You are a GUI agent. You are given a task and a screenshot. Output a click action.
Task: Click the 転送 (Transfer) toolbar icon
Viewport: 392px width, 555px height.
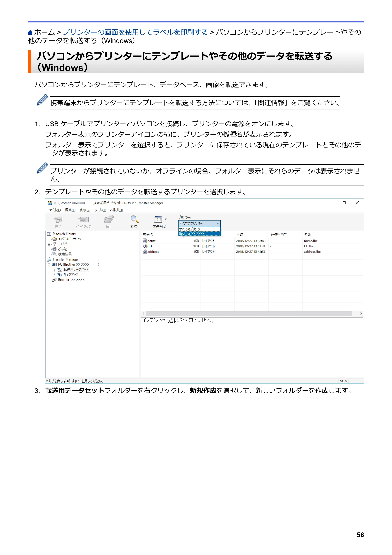(x=58, y=220)
